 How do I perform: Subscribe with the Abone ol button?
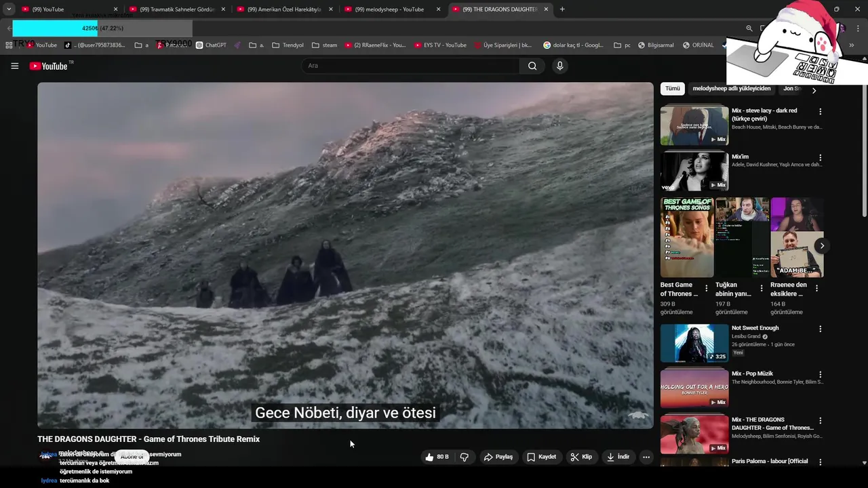(x=132, y=457)
